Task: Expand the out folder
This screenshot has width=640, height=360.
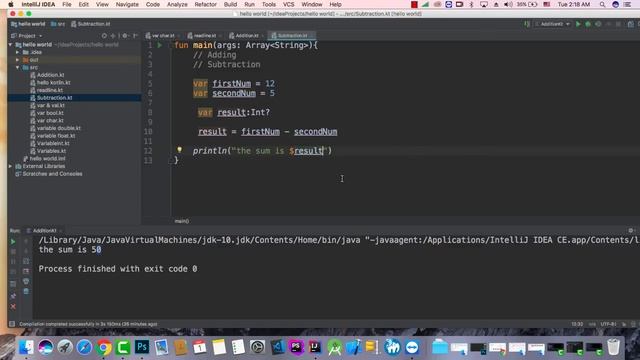Action: pyautogui.click(x=18, y=60)
